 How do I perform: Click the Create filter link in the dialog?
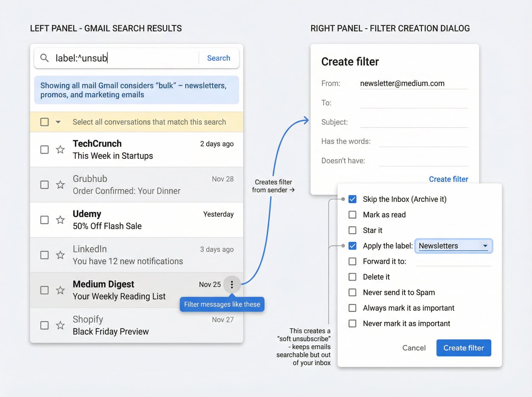[x=448, y=179]
